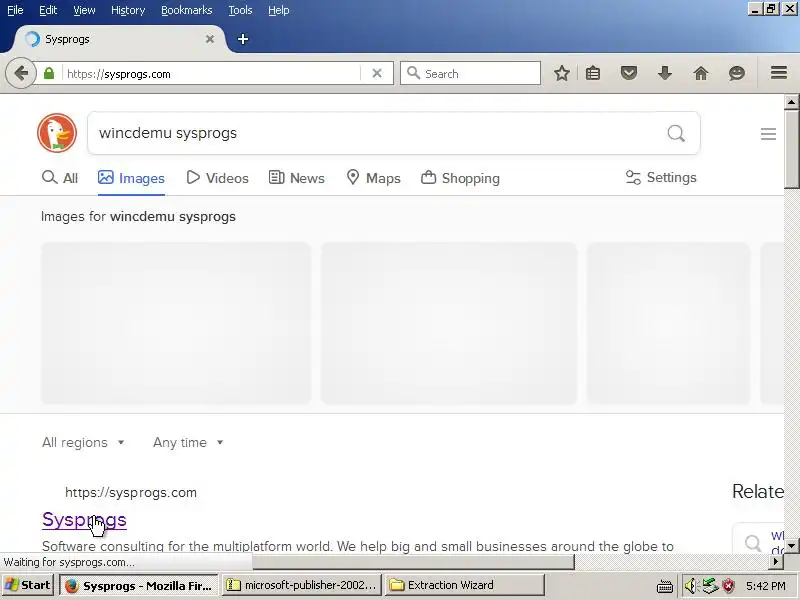Switch to the Videos results tab
The width and height of the screenshot is (800, 600).
[217, 178]
